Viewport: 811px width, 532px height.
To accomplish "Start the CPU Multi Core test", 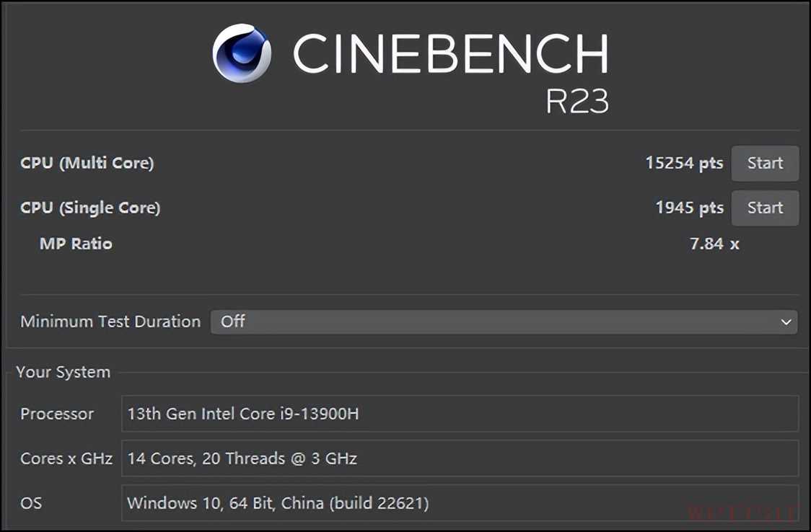I will pyautogui.click(x=765, y=163).
